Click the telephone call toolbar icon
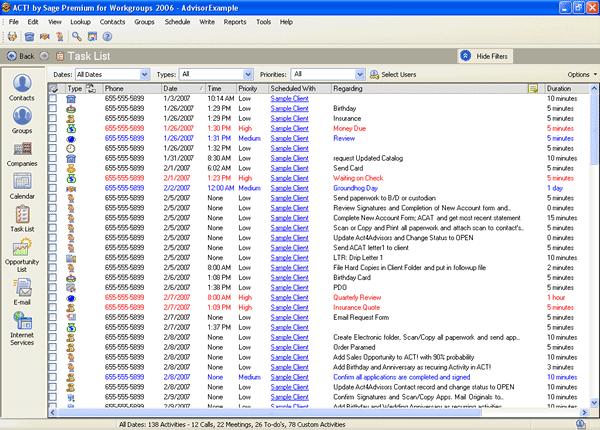The width and height of the screenshot is (600, 430). (29, 37)
